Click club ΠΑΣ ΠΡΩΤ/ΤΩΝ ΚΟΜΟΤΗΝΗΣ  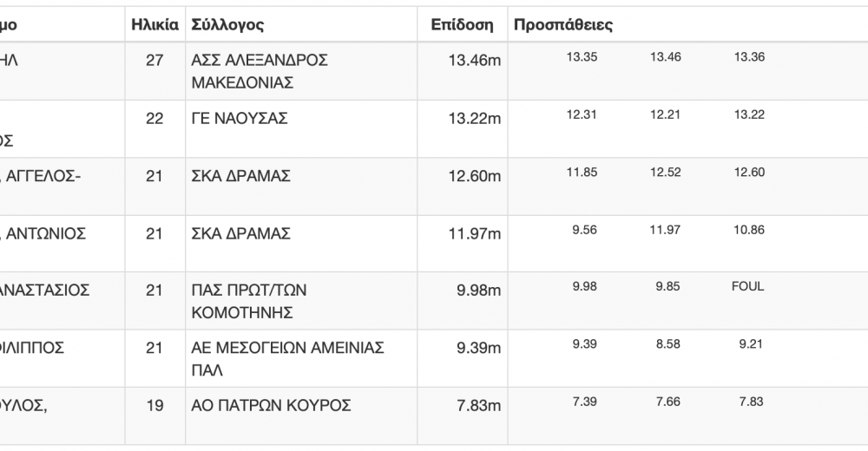(x=248, y=301)
